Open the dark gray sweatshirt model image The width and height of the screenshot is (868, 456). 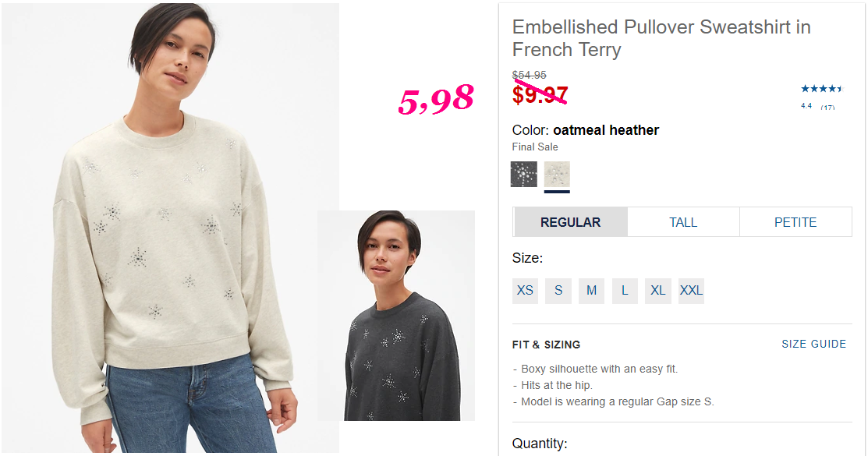pyautogui.click(x=396, y=316)
